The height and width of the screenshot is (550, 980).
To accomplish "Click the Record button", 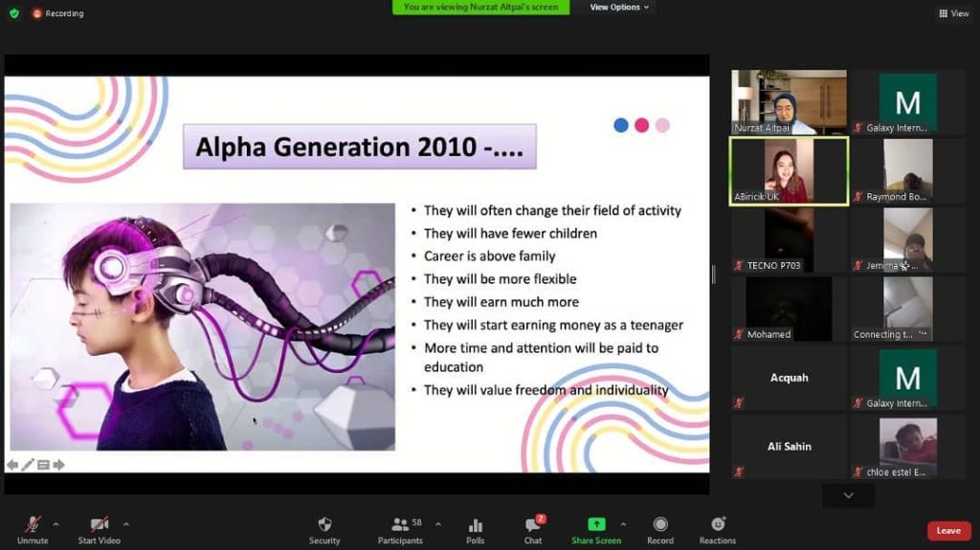I will (x=660, y=530).
